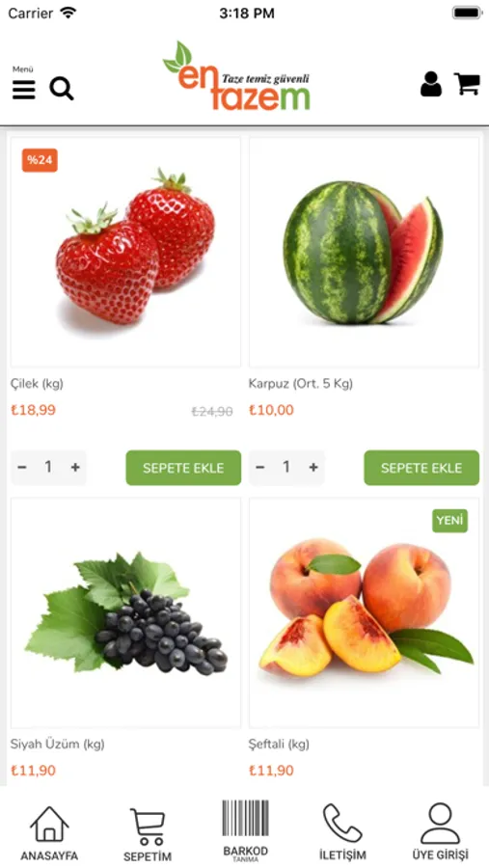Select the Siyah Üzüm (kg) product title
Image resolution: width=489 pixels, height=868 pixels.
click(58, 744)
